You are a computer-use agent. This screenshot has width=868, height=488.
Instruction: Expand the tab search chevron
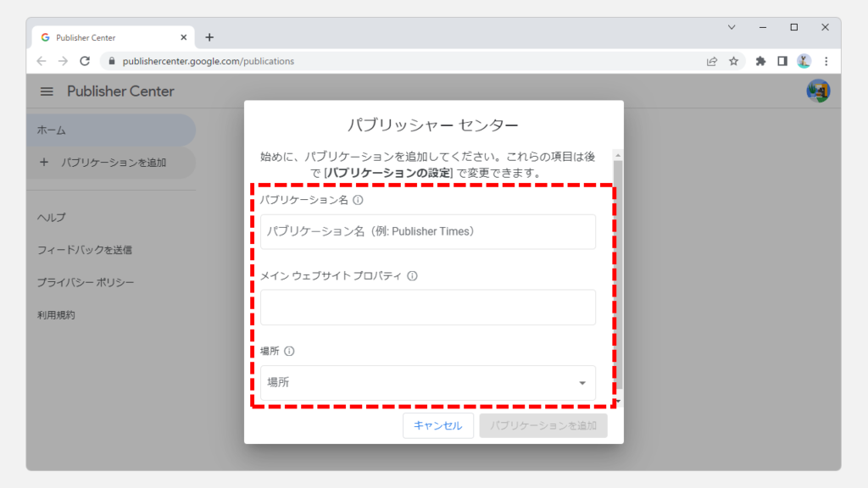(732, 27)
